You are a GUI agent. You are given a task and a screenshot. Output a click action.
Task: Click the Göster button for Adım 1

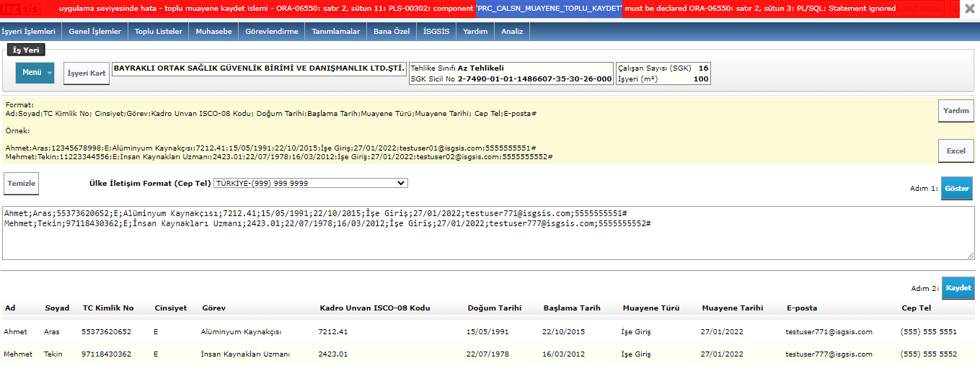click(956, 188)
